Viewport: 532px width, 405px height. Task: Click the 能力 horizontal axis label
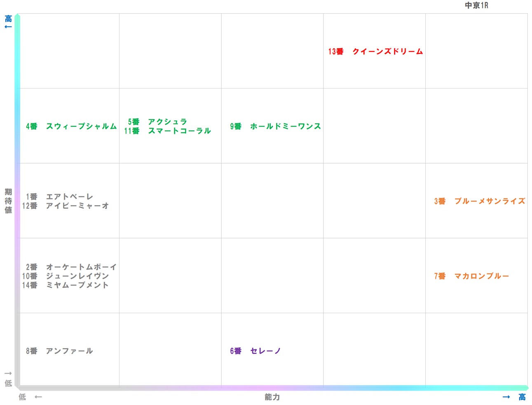point(272,397)
